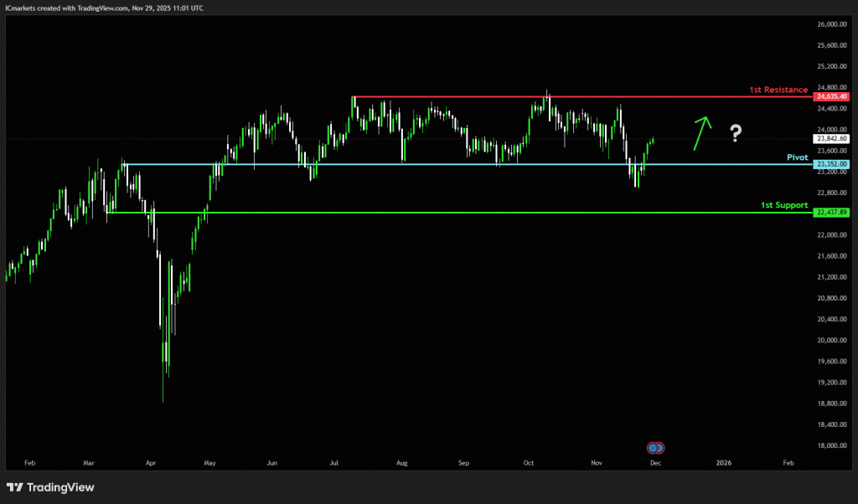Viewport: 858px width, 504px height.
Task: Click the economic event icons near Dec
Action: 657,447
